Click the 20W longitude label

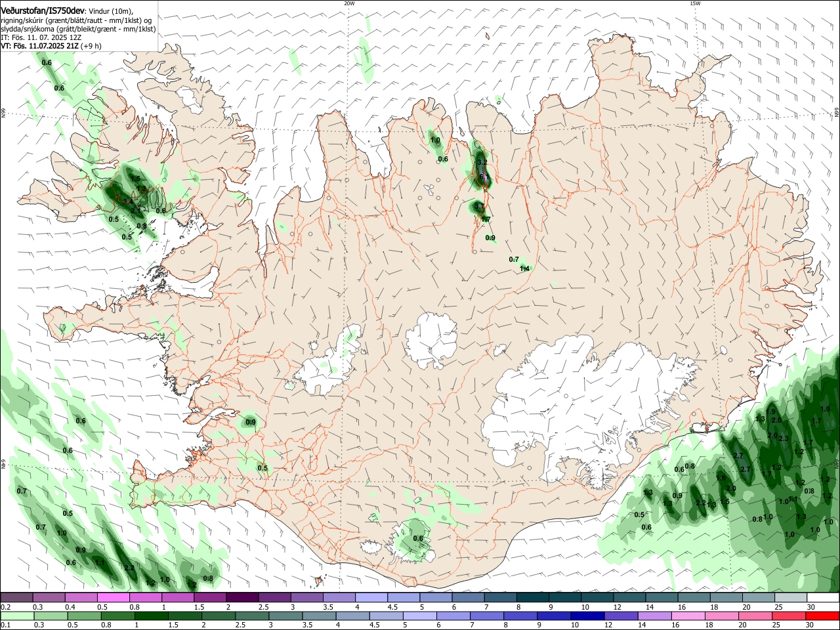tap(349, 3)
